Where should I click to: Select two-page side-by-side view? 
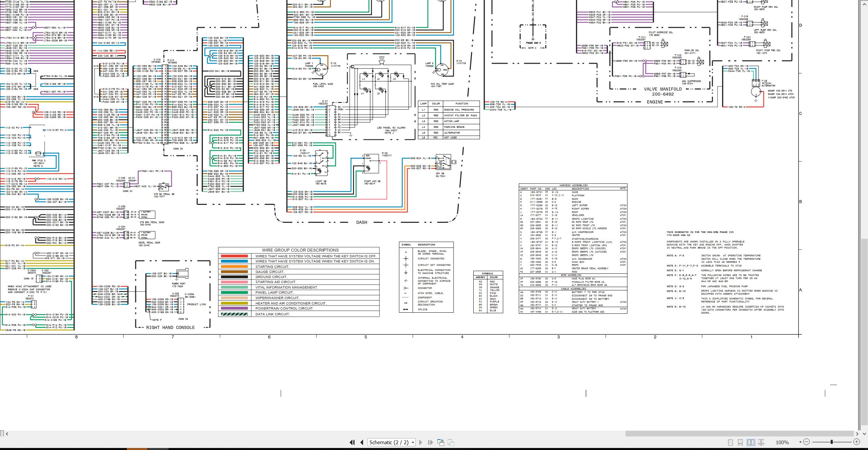click(x=751, y=442)
